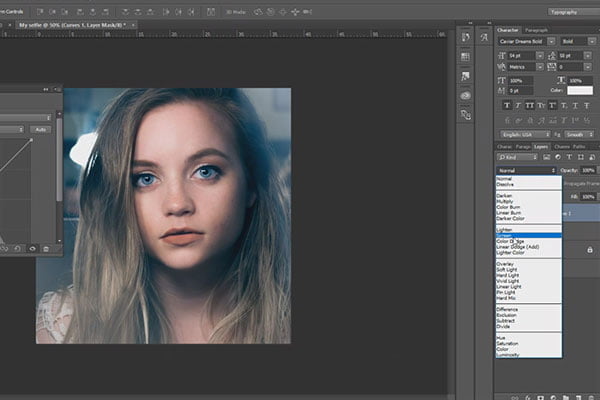The height and width of the screenshot is (400, 600).
Task: Click Auto button in Curves panel
Action: point(41,130)
